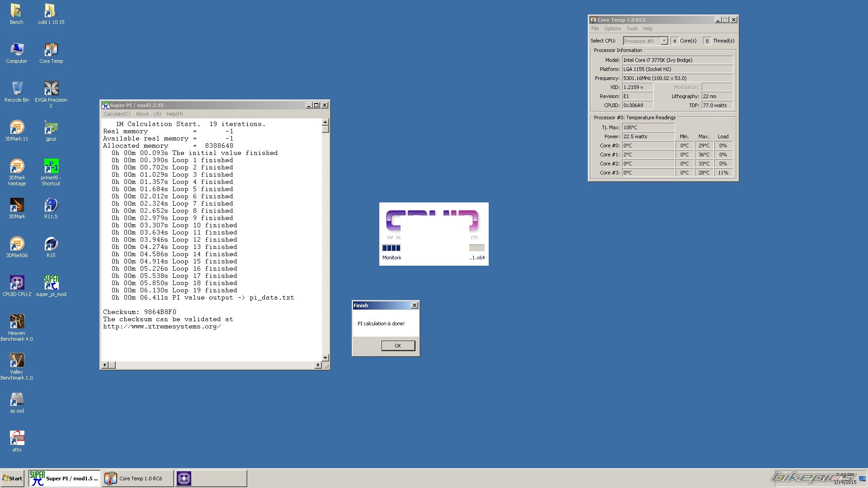868x488 pixels.
Task: Switch to Super PI taskbar button
Action: (x=64, y=478)
